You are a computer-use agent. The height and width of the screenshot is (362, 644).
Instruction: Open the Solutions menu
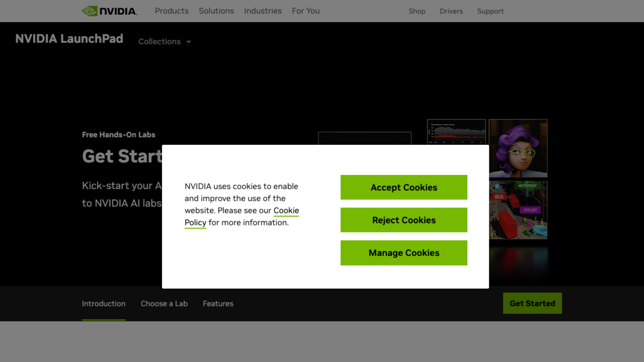tap(216, 11)
